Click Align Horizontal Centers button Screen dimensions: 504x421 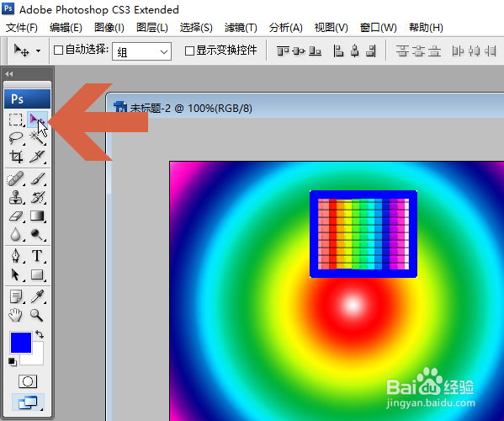point(355,51)
